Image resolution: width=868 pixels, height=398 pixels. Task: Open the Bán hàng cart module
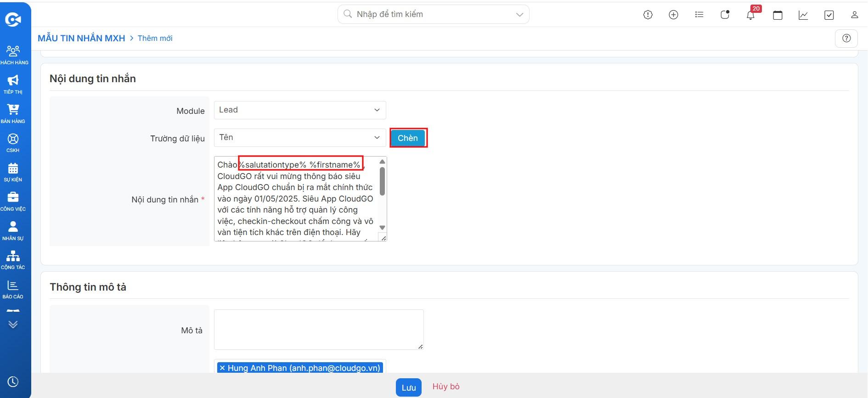(x=13, y=114)
